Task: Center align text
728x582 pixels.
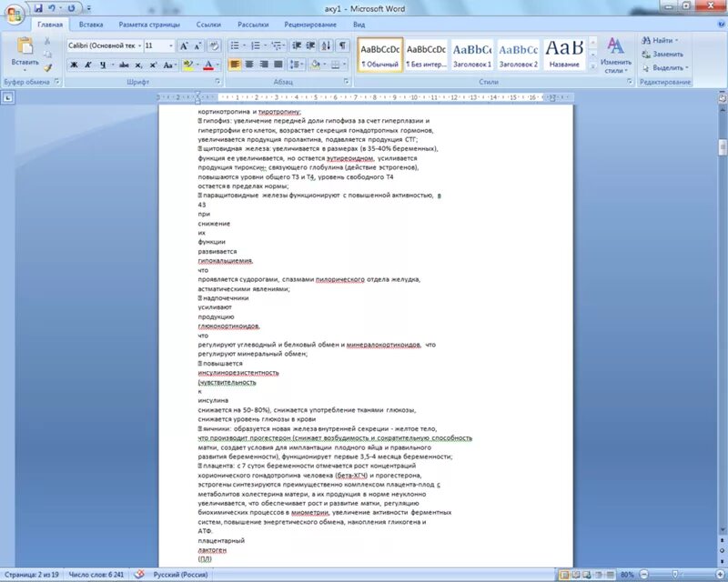Action: [249, 65]
